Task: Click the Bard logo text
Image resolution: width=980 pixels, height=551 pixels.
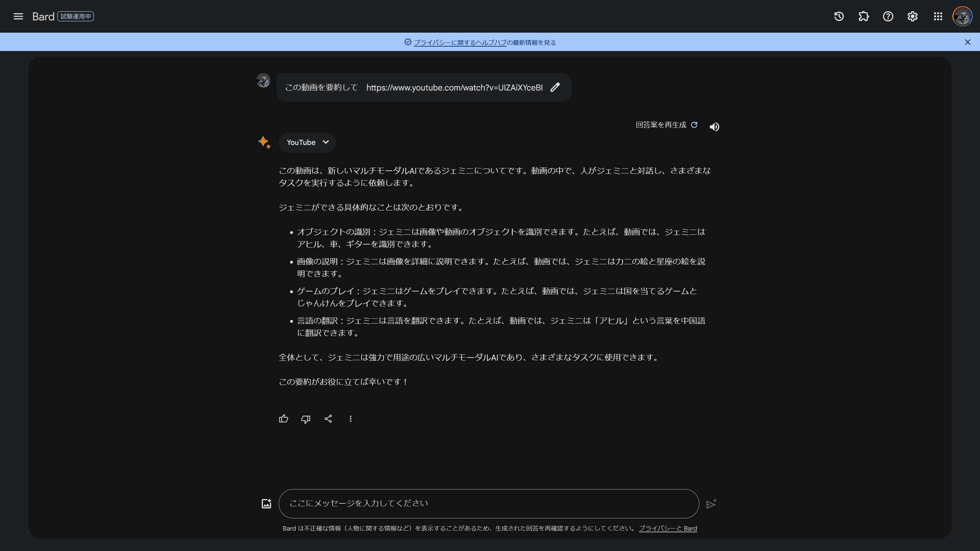Action: 43,16
